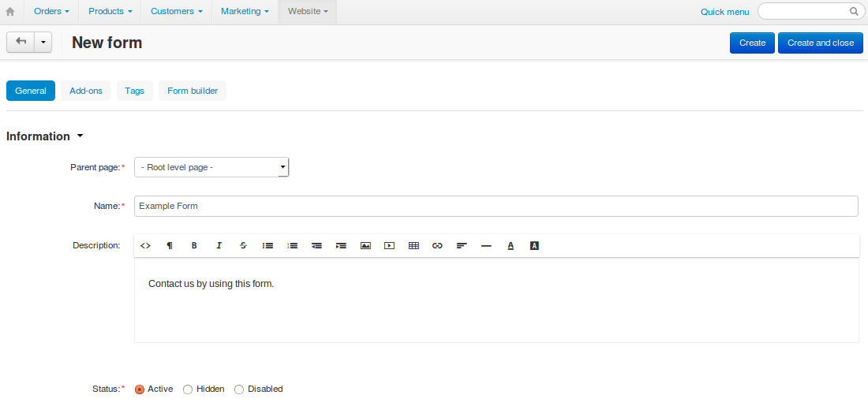Apply italic formatting in description editor

click(x=219, y=246)
